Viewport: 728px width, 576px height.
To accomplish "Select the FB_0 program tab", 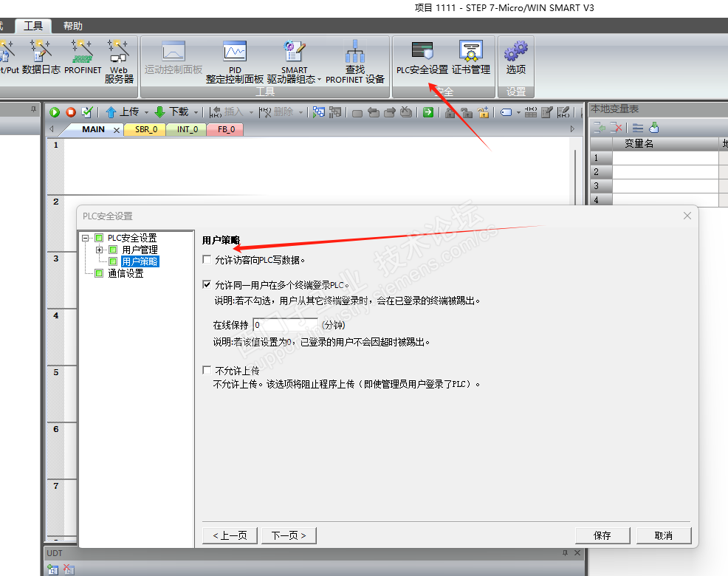I will click(226, 130).
